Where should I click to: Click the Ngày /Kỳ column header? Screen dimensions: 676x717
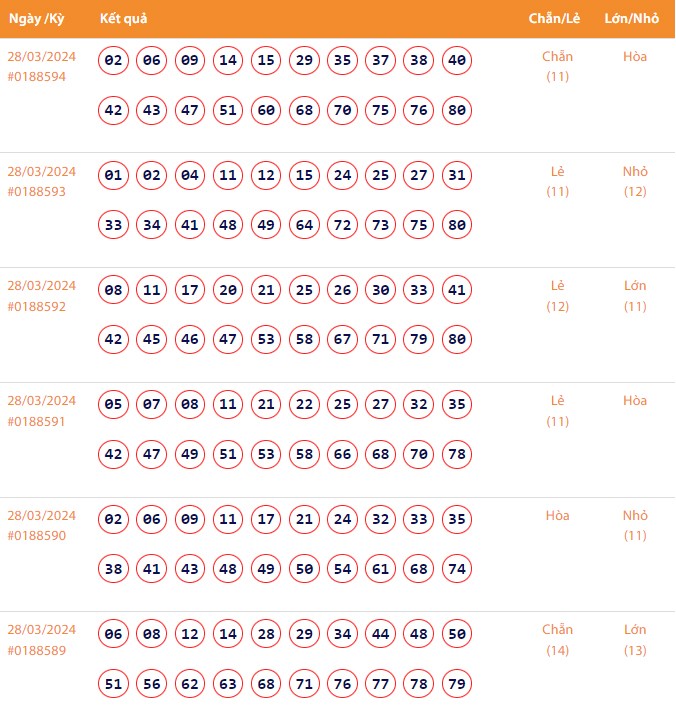(37, 19)
